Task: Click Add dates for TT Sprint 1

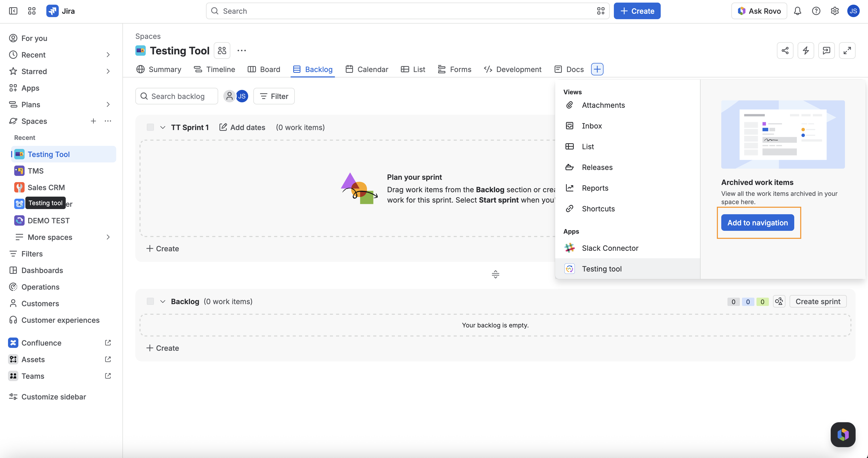Action: coord(242,127)
